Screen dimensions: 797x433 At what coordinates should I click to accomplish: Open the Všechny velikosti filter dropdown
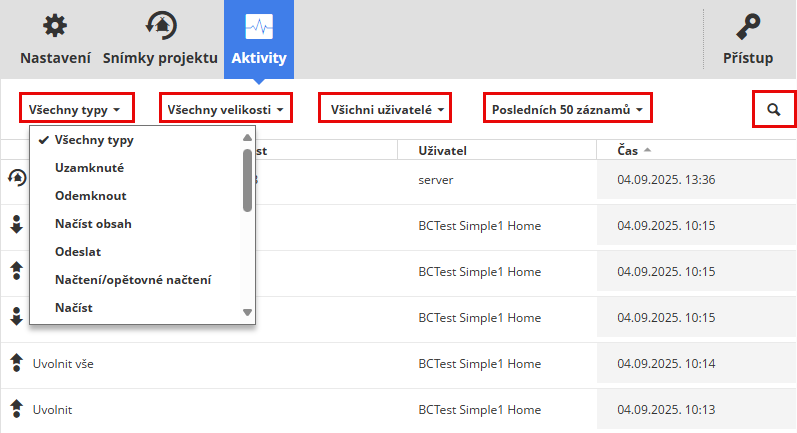pyautogui.click(x=225, y=108)
